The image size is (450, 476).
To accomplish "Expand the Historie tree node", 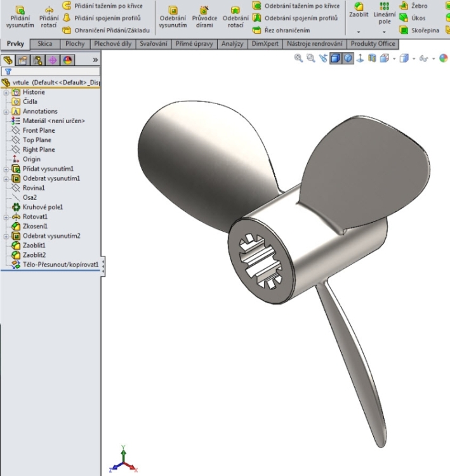I will click(x=6, y=93).
